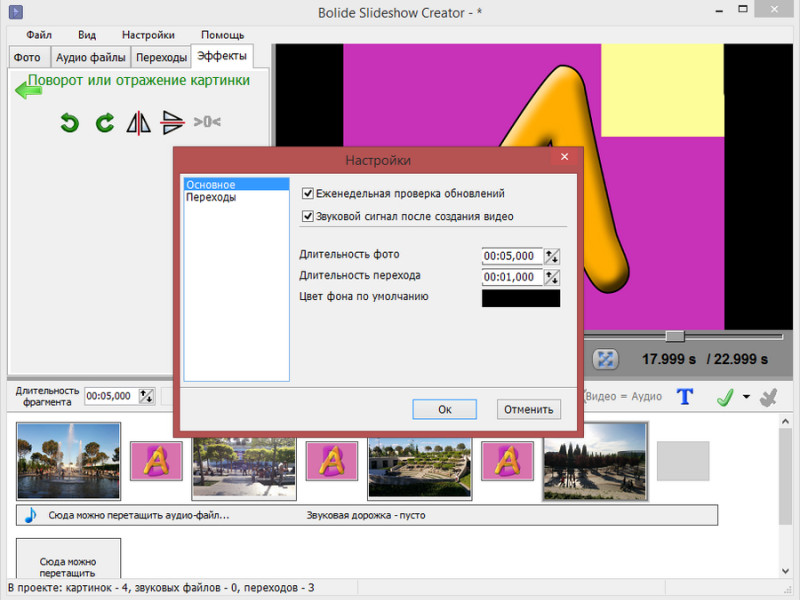Adjust Длительность перехода stepper arrows
This screenshot has width=800, height=600.
pyautogui.click(x=552, y=277)
